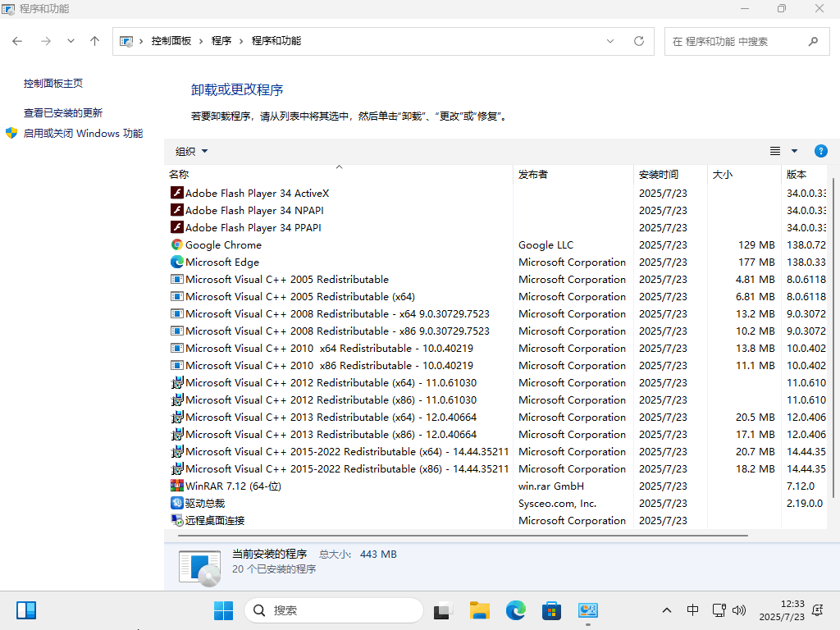
Task: Click icon of Visual C++ 2005 Redistributable (x64)
Action: tap(177, 296)
